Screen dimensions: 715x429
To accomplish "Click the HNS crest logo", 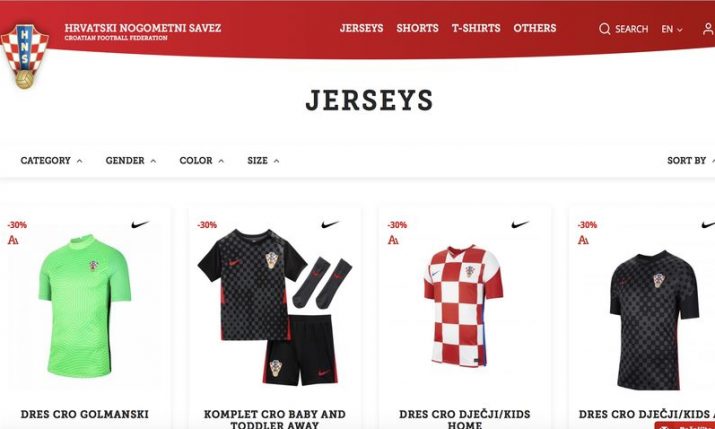I will [25, 56].
